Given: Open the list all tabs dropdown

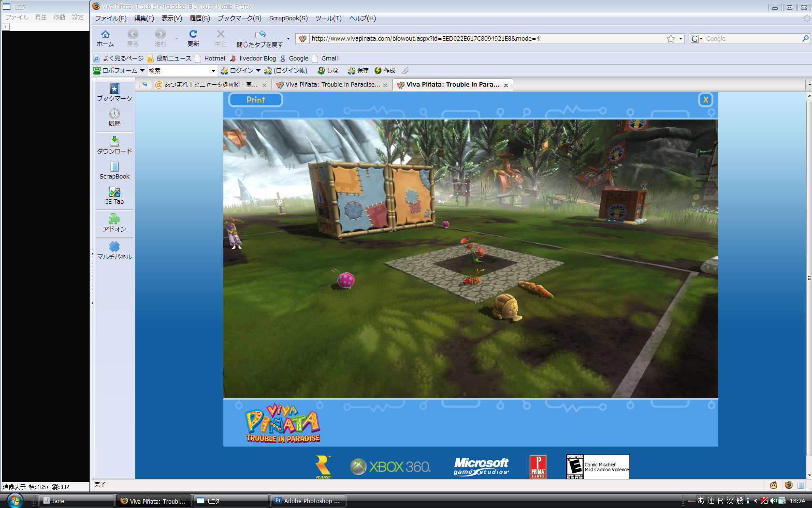Looking at the screenshot, I should point(809,85).
